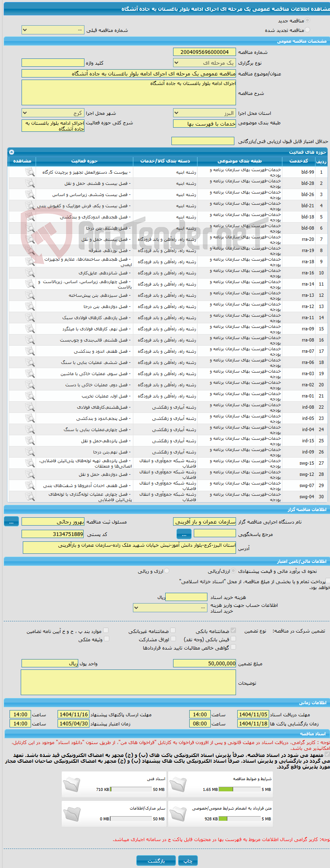Viewport: 330px width, 868px height.
Task: Click the توضیحات text area
Action: (x=128, y=682)
